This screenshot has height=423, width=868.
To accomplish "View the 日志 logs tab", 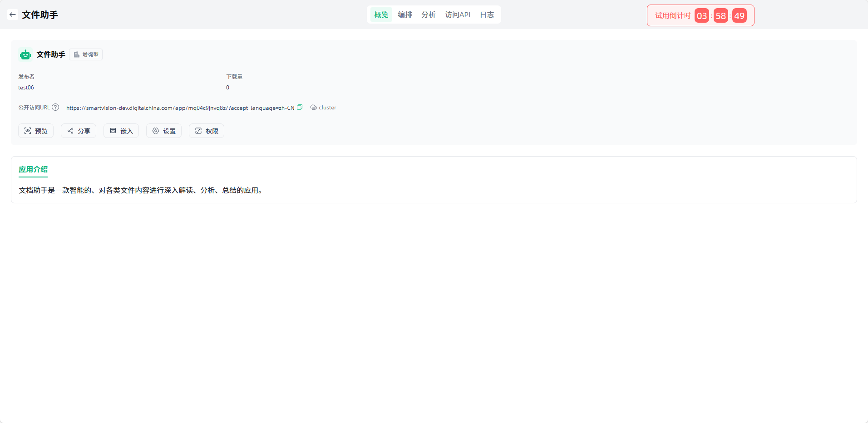I will pyautogui.click(x=487, y=15).
